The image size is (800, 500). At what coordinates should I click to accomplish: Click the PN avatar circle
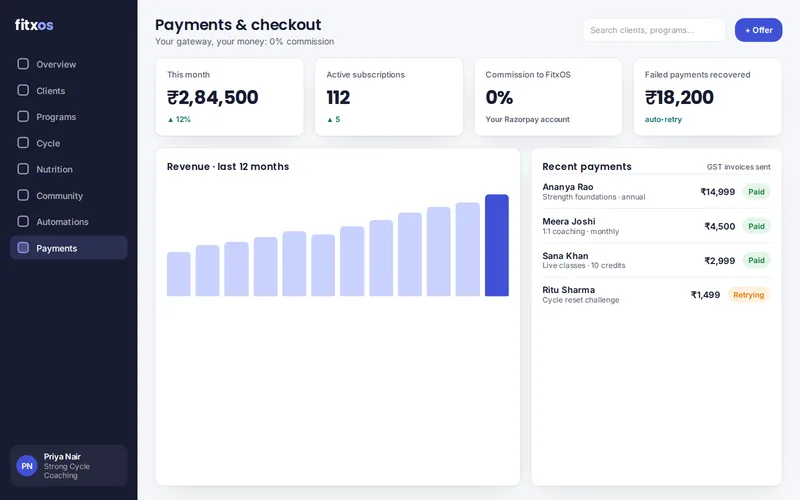[27, 466]
